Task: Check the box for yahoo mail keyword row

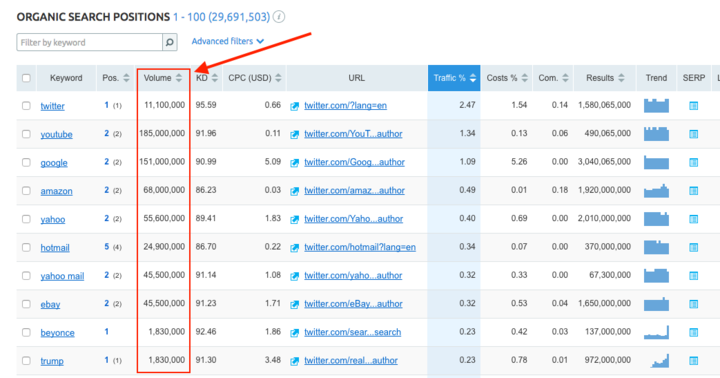Action: (x=26, y=276)
